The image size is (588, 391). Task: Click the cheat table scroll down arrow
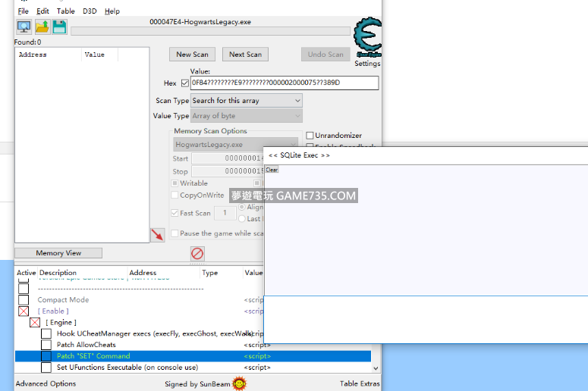(376, 368)
